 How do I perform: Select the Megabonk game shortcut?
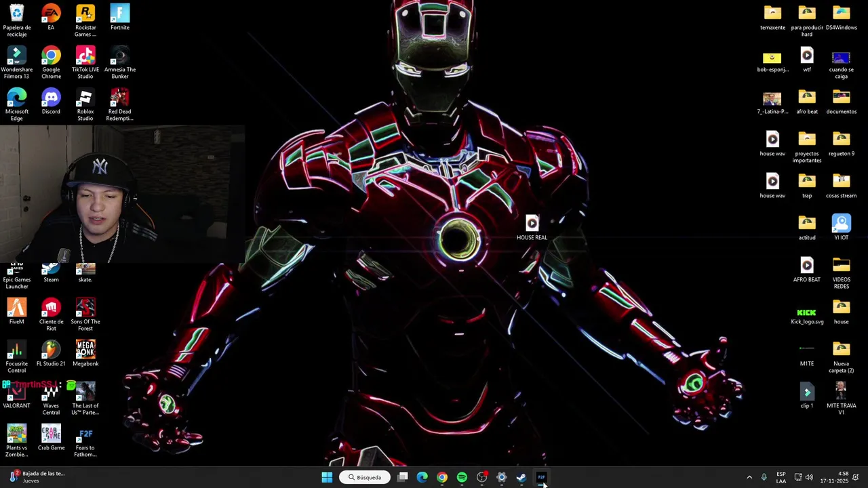pos(85,354)
